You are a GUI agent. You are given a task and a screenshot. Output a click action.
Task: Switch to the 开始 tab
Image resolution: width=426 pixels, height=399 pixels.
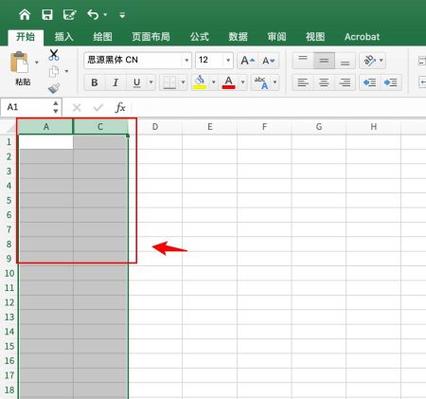26,37
